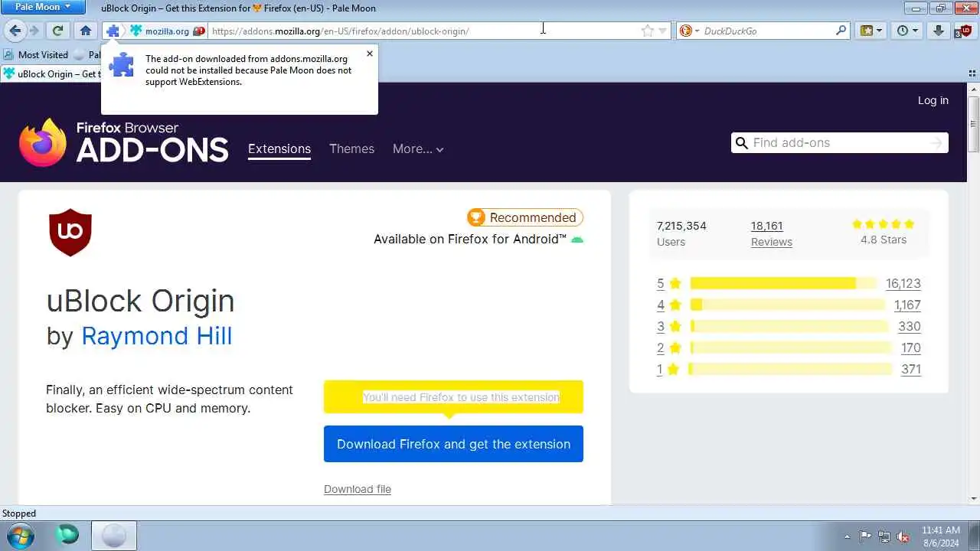980x551 pixels.
Task: Click the Pale Moon taskbar button
Action: pyautogui.click(x=114, y=536)
